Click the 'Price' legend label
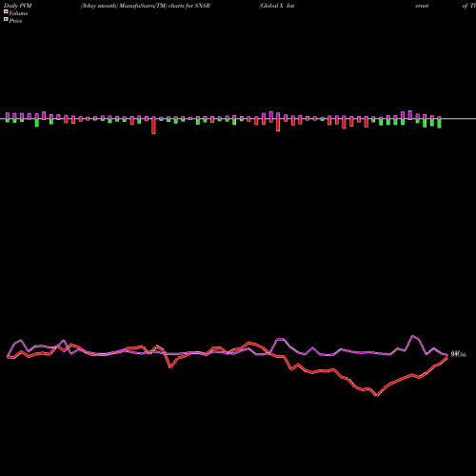 (15, 21)
